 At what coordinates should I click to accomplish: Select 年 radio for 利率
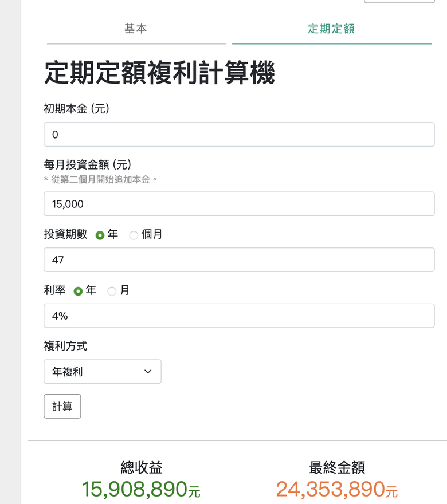78,291
